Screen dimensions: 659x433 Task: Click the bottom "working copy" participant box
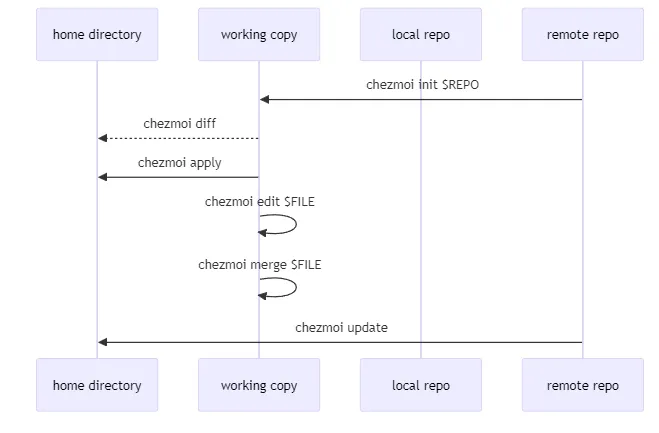(259, 385)
